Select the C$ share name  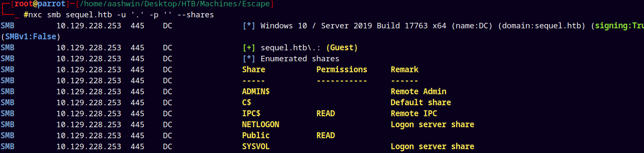[247, 102]
